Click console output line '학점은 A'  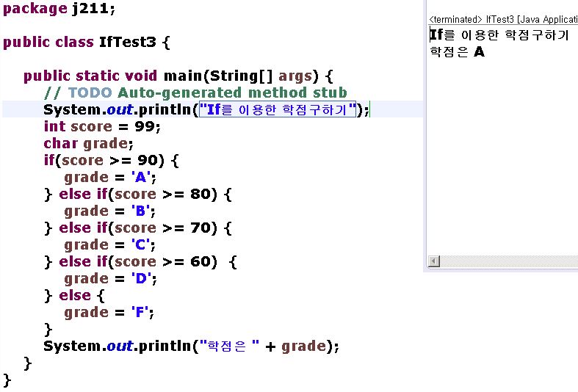[x=457, y=51]
